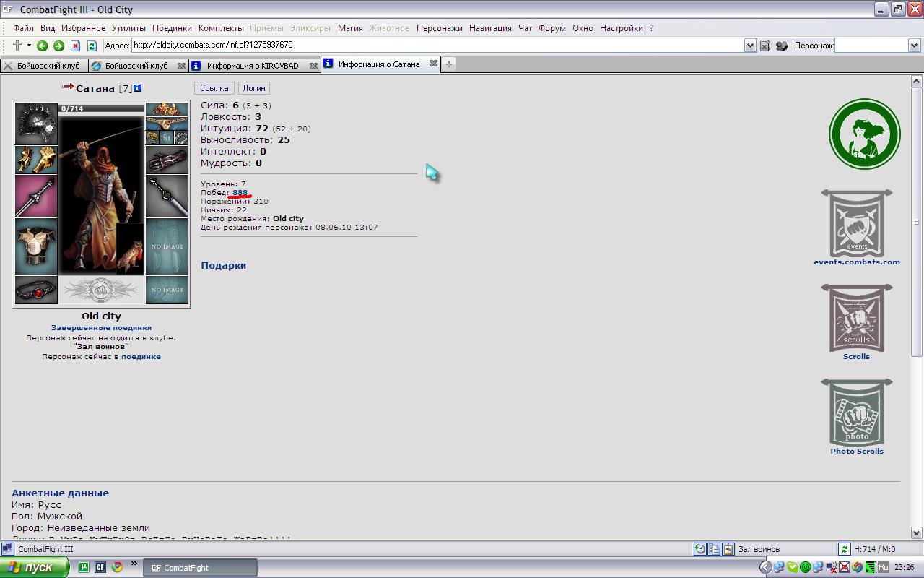This screenshot has height=578, width=924.
Task: Click the necklace equipment slot
Action: 167,124
